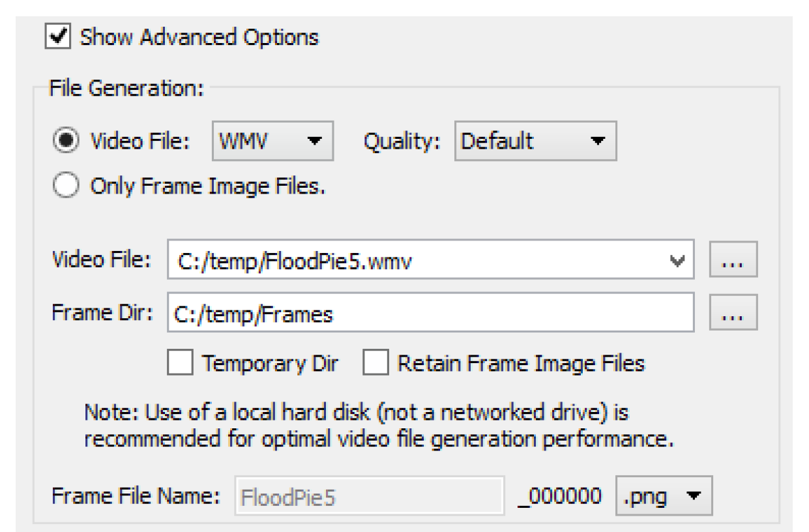Browse for Frame Dir with ellipsis button
Viewport: 809px width, 532px height.
[733, 314]
